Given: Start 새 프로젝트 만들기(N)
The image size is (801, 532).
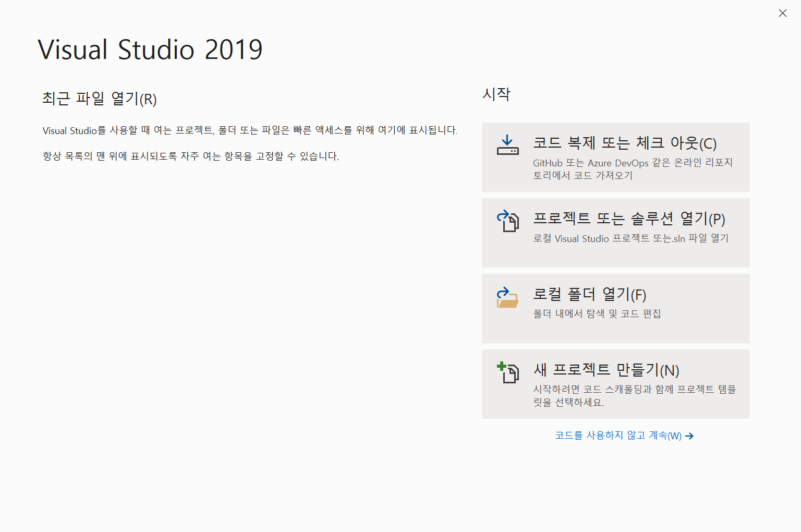Looking at the screenshot, I should [x=616, y=384].
